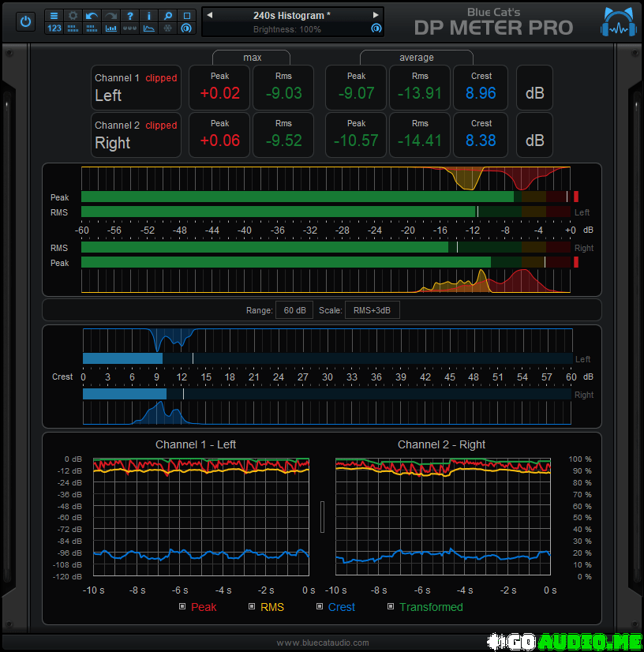Reset the Channel 2 clipped indicator
This screenshot has height=652, width=644.
(x=161, y=126)
